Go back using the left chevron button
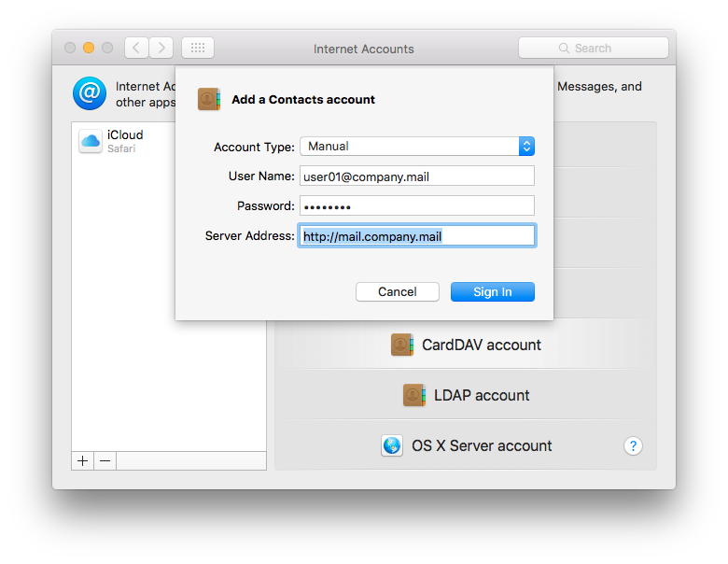The image size is (728, 564). (x=136, y=48)
